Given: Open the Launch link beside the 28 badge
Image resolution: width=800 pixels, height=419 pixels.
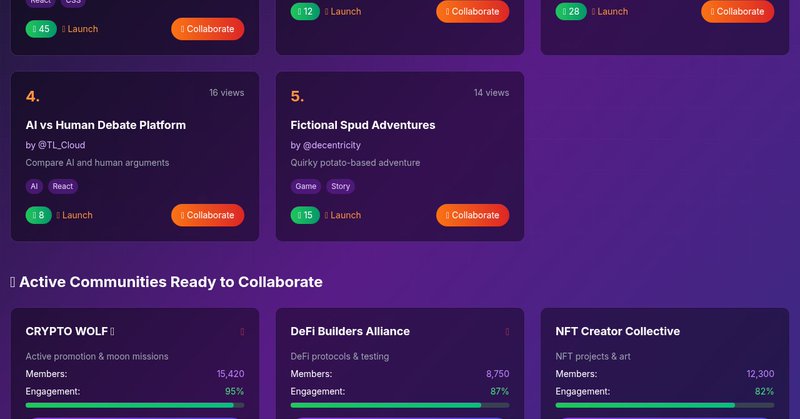Looking at the screenshot, I should point(610,11).
